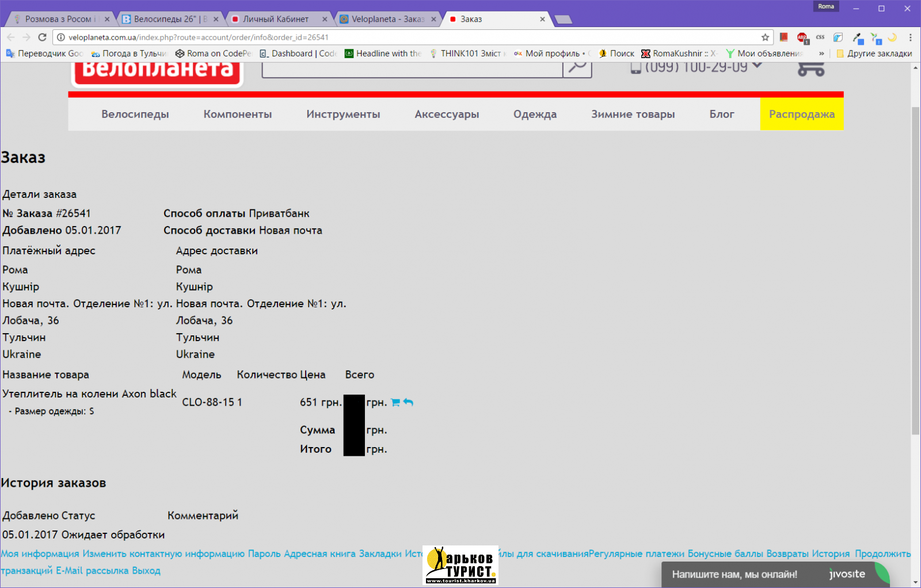Open the color picker eyedropper extension
The width and height of the screenshot is (921, 588).
[857, 37]
